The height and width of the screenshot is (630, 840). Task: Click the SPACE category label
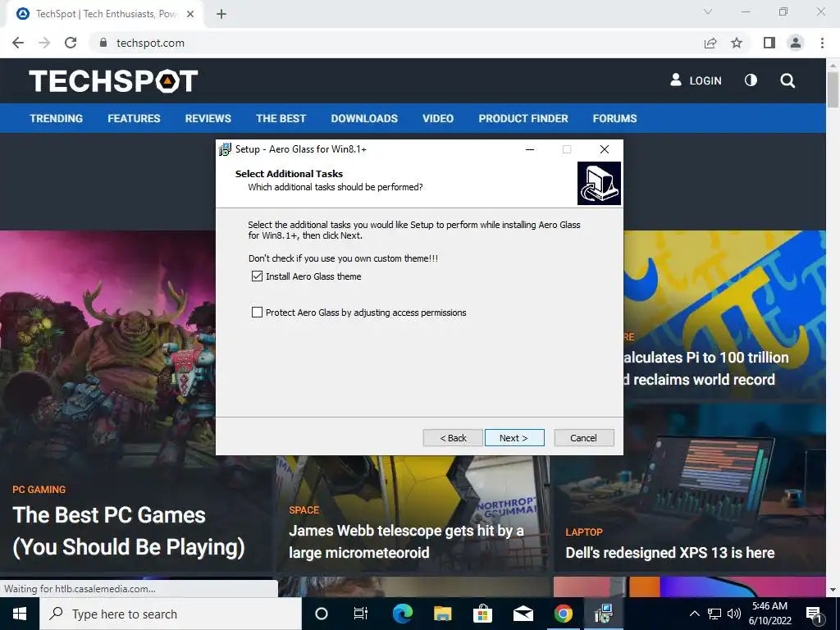pyautogui.click(x=304, y=510)
